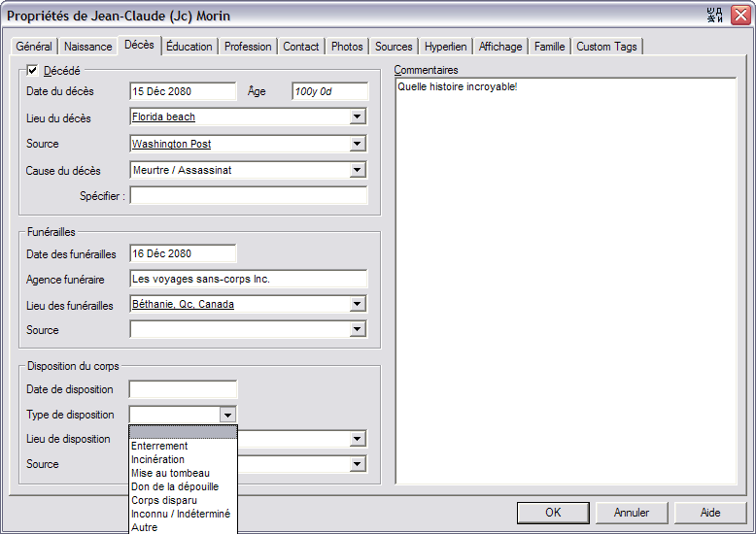Click the Date de disposition field
Screen dimensions: 756x534
[x=183, y=389]
